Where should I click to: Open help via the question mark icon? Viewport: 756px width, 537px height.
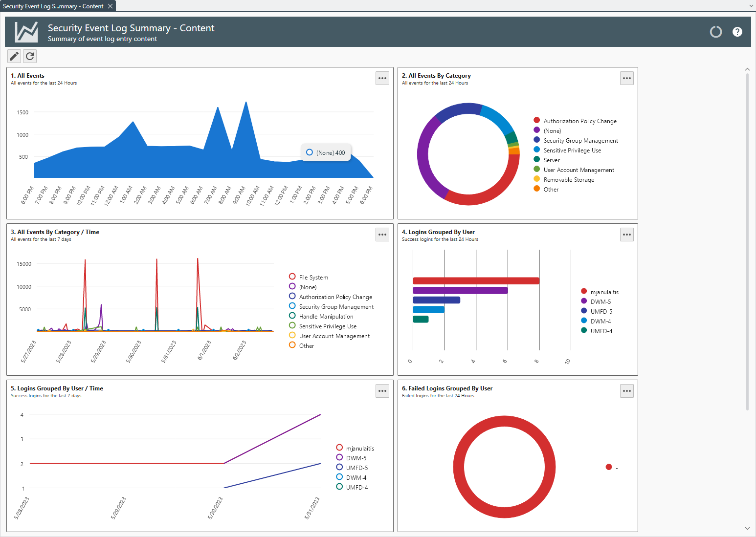(x=737, y=32)
